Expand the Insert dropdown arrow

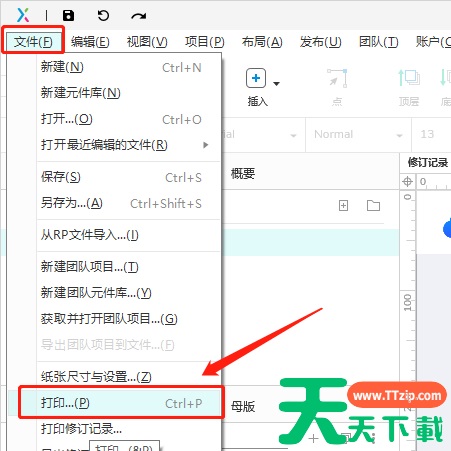[x=276, y=83]
